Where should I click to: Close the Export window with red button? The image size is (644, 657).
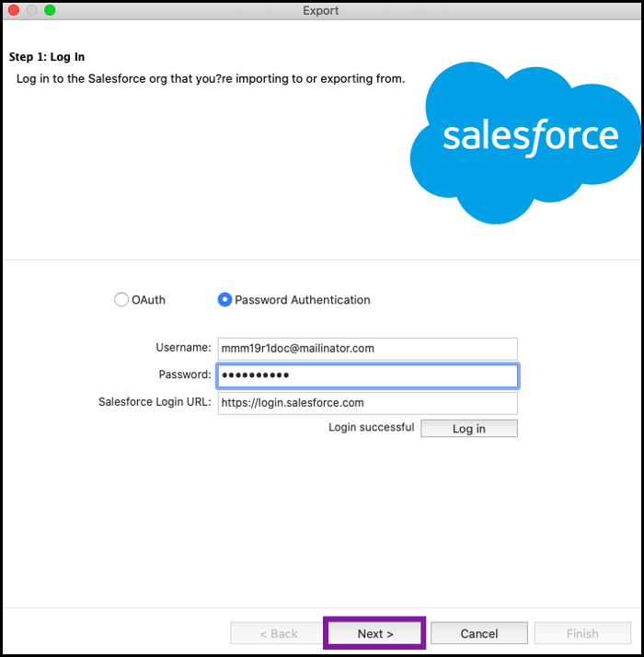pyautogui.click(x=14, y=10)
